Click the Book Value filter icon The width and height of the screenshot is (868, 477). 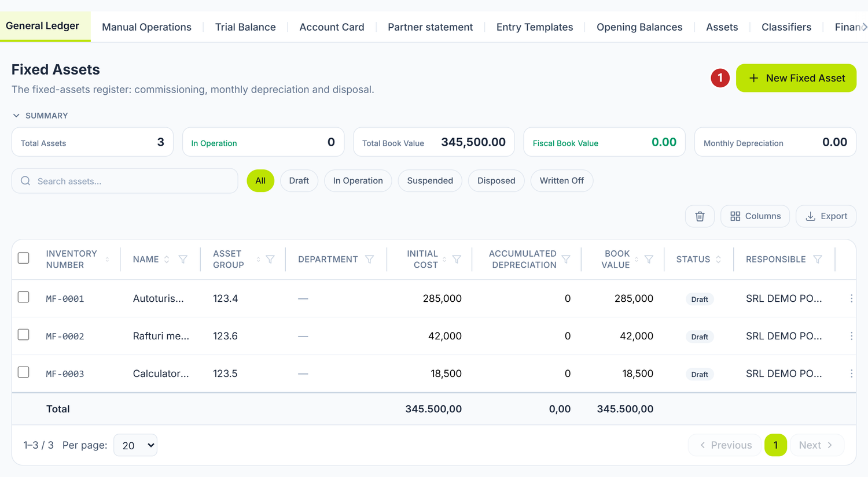pyautogui.click(x=649, y=260)
